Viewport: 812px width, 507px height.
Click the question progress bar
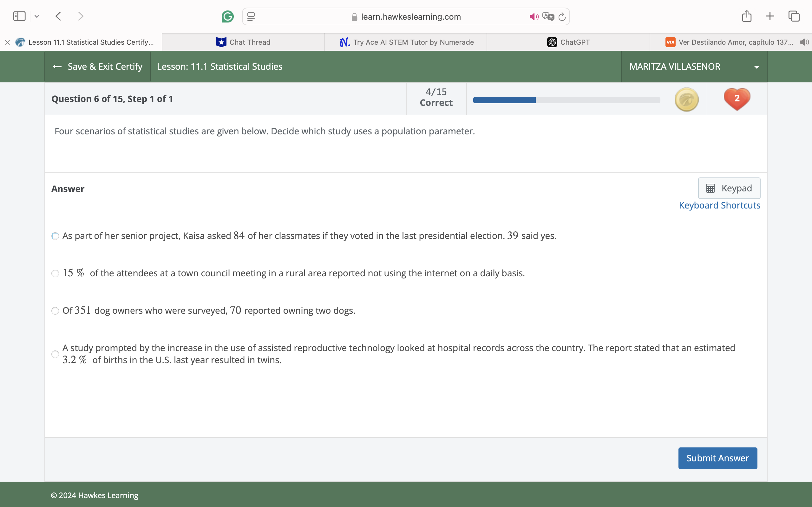(566, 100)
